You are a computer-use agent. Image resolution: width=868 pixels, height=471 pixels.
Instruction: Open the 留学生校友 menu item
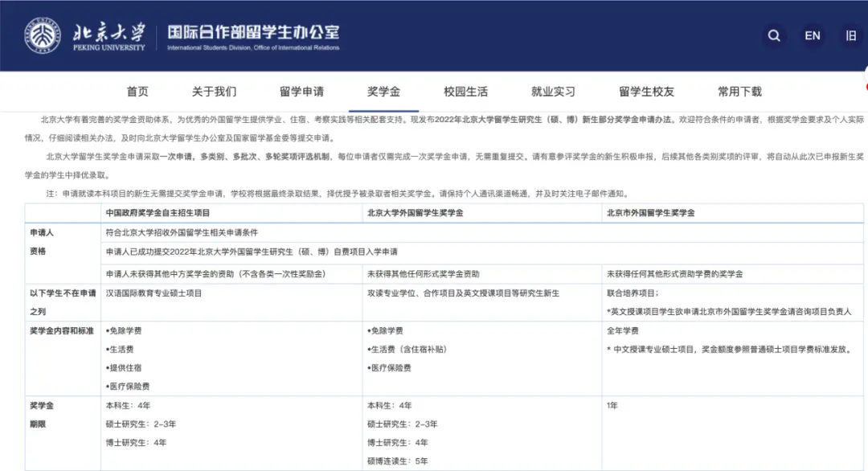[x=646, y=92]
